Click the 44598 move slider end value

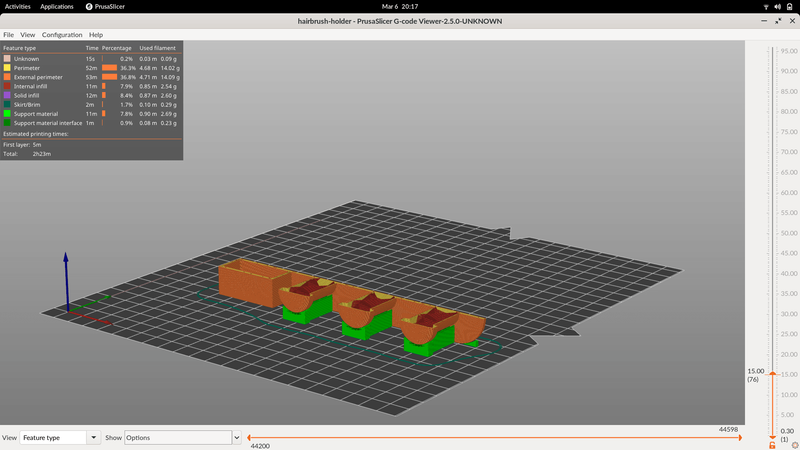[x=728, y=430]
